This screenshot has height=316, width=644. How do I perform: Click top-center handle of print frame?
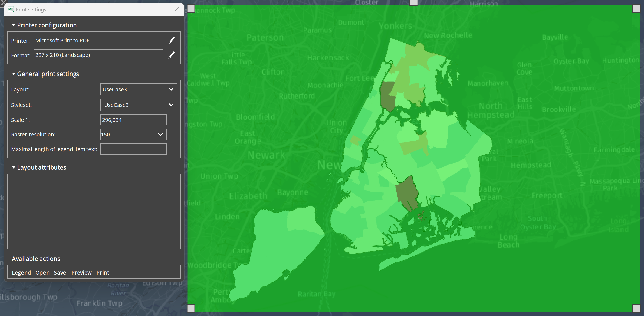coord(414,3)
